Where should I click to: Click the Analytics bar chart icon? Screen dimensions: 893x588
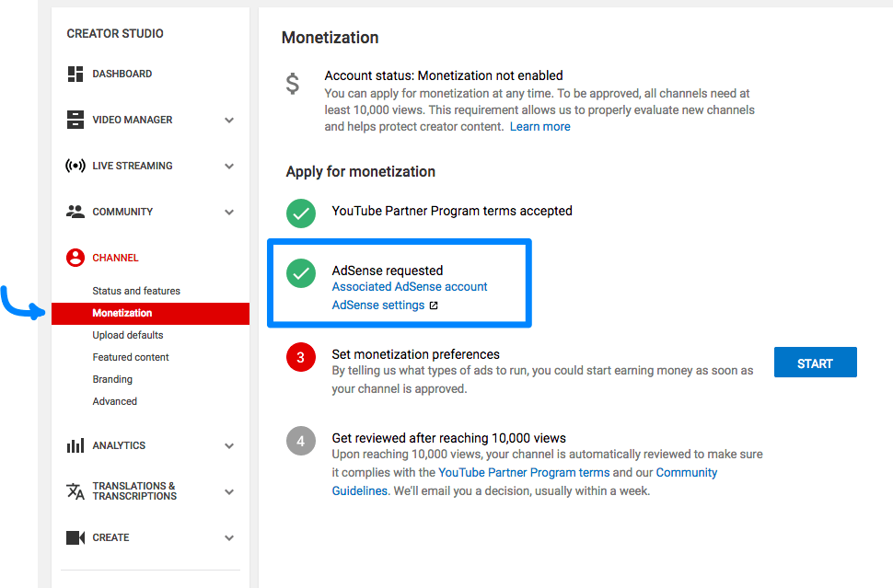[x=75, y=445]
